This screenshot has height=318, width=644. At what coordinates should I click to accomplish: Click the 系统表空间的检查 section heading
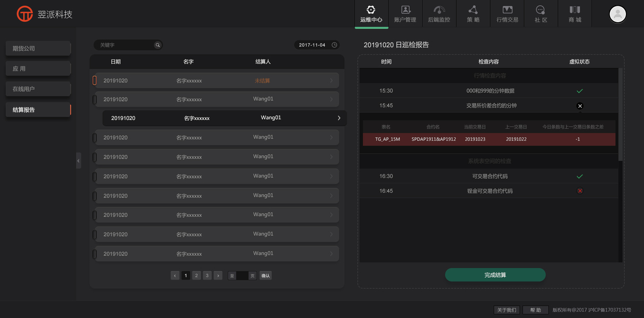[490, 161]
